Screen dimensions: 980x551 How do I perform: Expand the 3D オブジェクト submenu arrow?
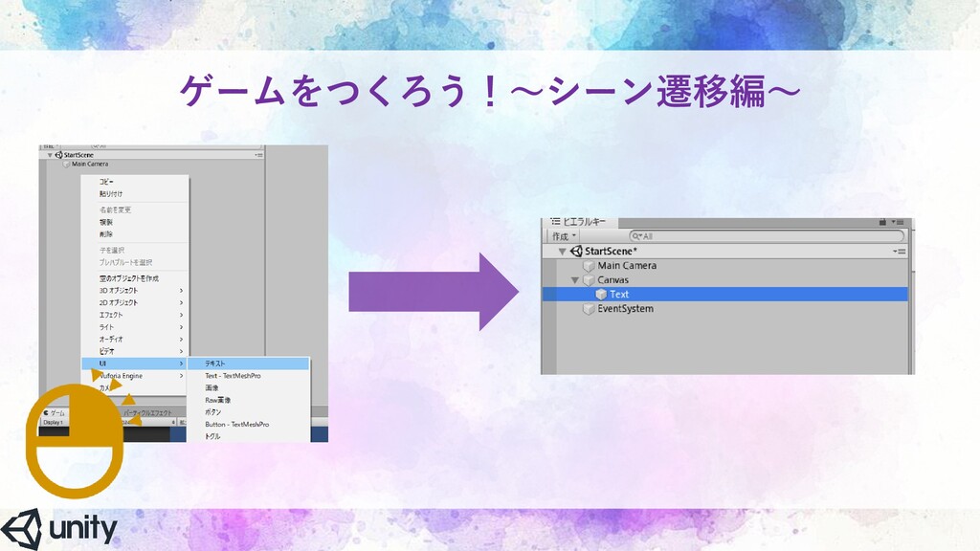(181, 291)
